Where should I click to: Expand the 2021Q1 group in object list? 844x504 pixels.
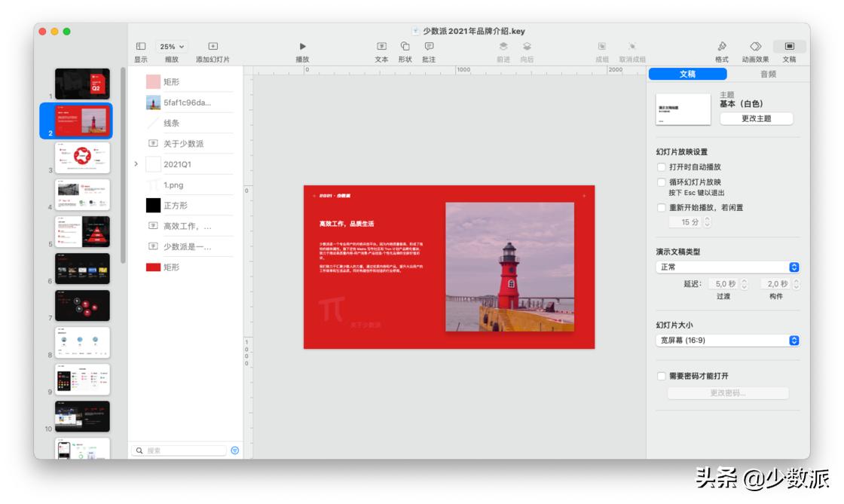coord(136,163)
